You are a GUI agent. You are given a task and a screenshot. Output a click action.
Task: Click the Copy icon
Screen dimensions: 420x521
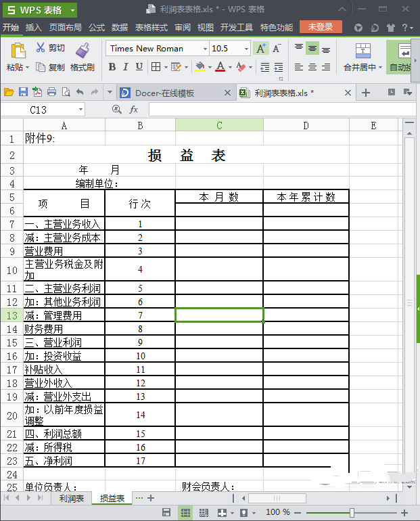coord(40,67)
